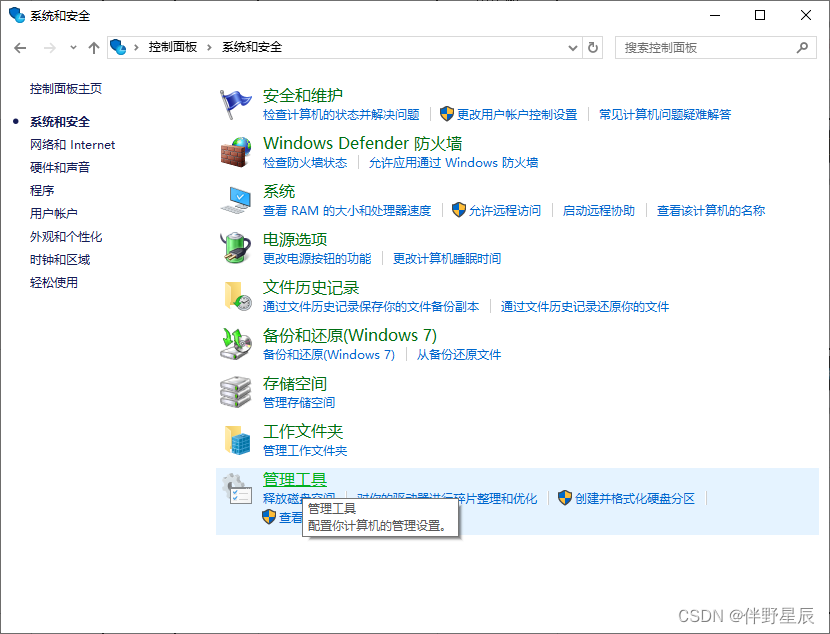Click the search magnifier icon
The width and height of the screenshot is (830, 634).
802,48
